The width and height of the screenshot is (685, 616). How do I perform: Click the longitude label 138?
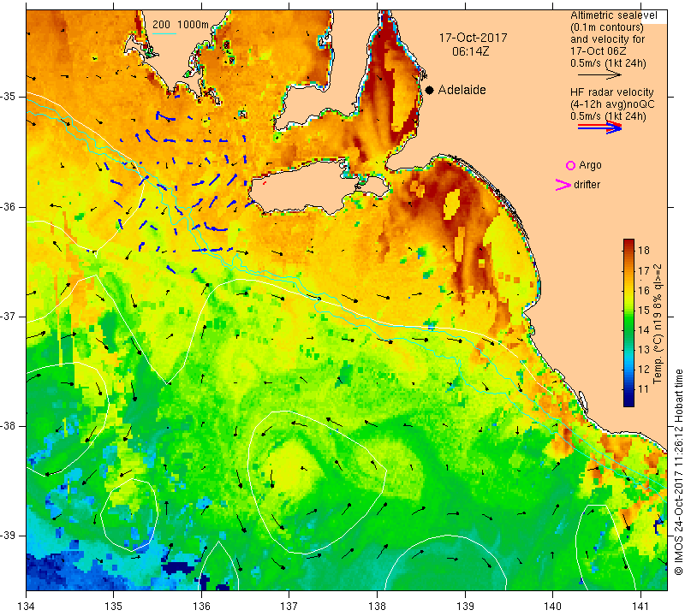click(377, 606)
